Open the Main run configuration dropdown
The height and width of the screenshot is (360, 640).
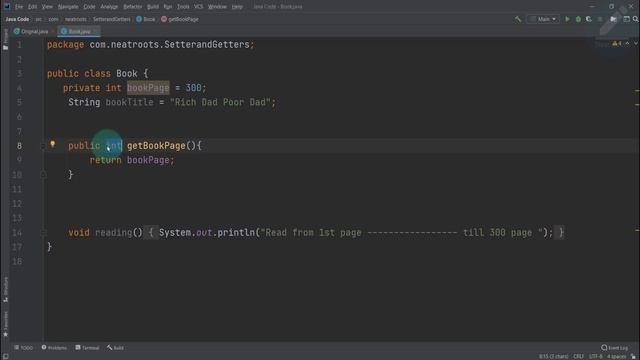point(543,19)
